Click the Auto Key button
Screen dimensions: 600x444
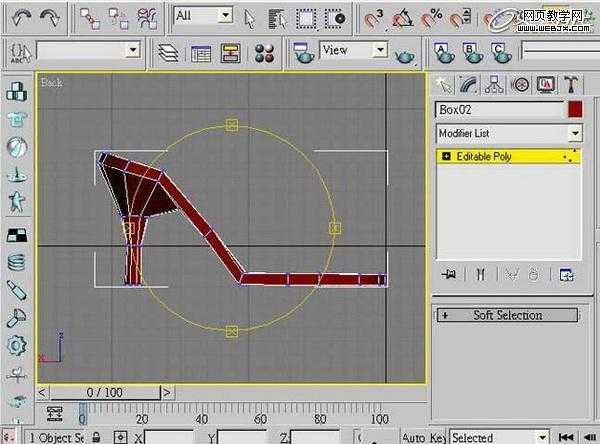pos(424,437)
